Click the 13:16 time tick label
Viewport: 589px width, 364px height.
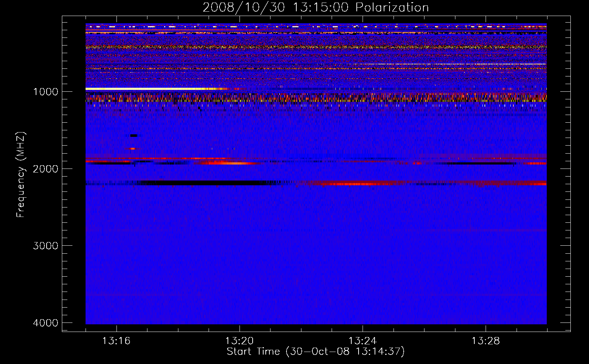[116, 341]
